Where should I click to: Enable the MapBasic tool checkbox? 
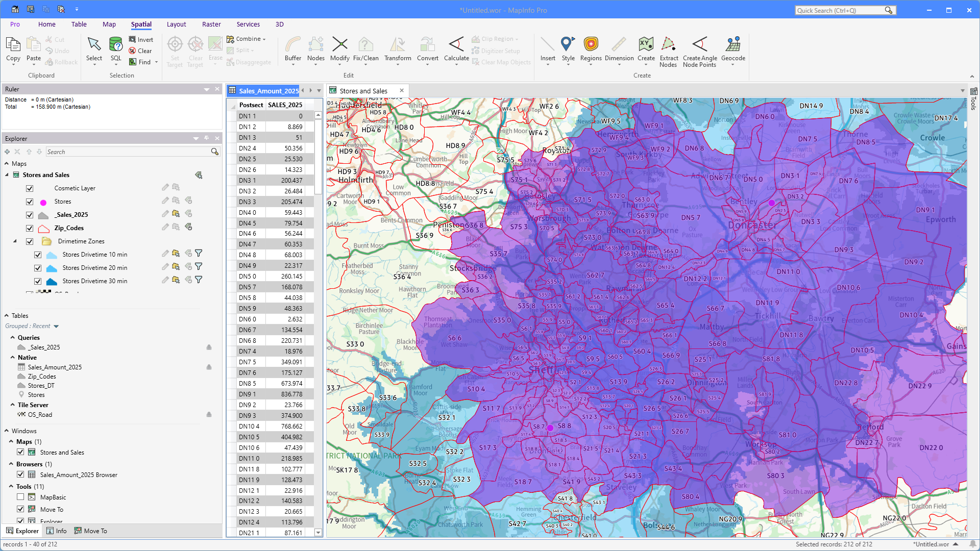[20, 497]
